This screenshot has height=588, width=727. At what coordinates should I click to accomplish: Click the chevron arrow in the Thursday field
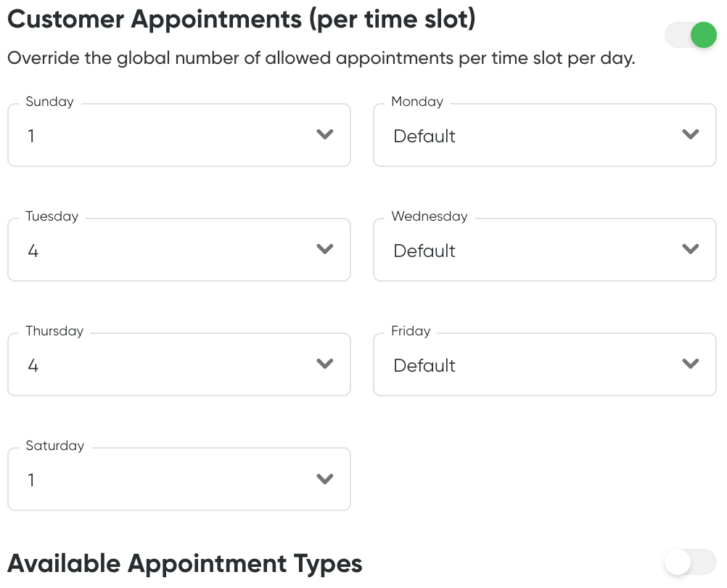325,364
